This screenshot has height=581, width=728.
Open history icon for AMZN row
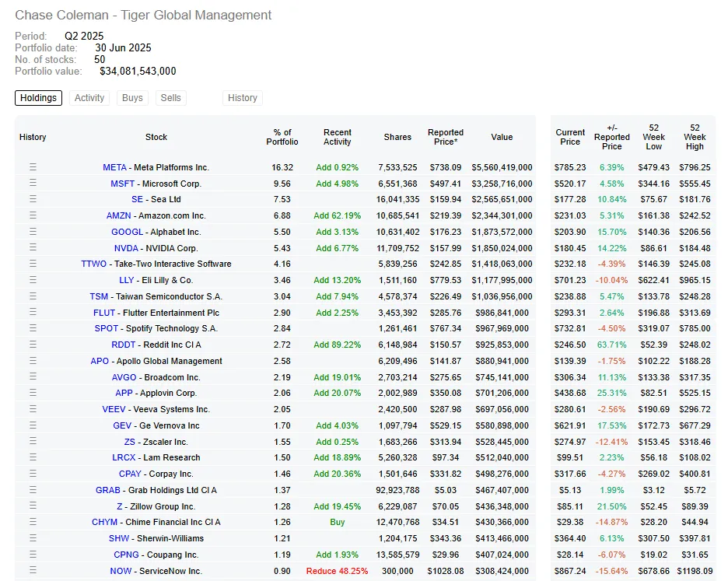(x=33, y=215)
